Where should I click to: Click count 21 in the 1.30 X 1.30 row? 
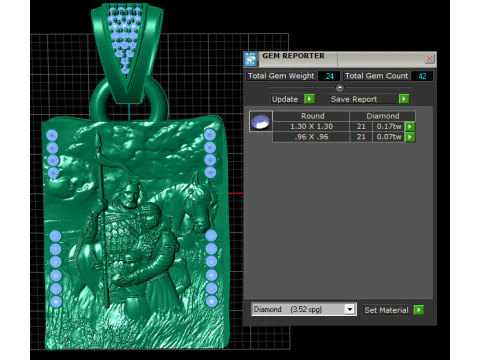click(x=361, y=127)
